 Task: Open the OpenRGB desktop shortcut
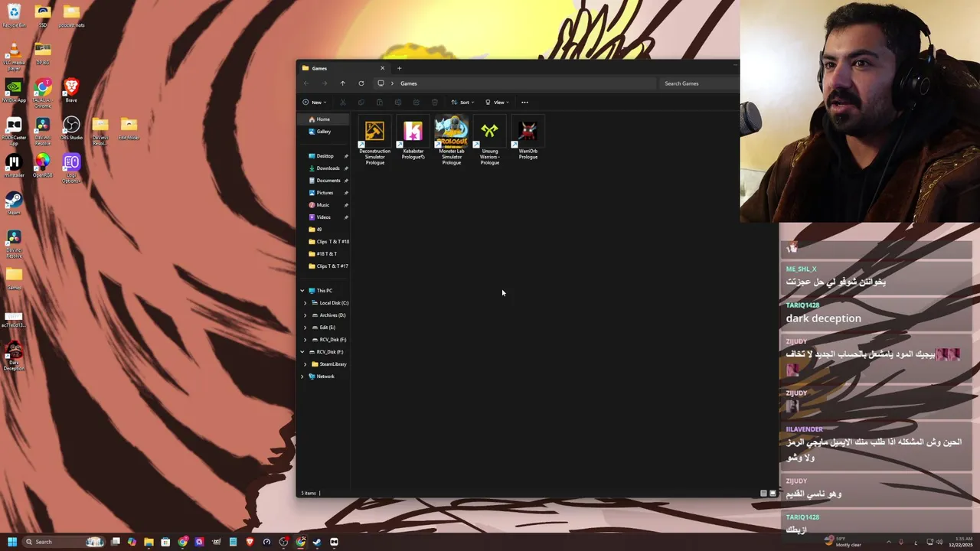pos(43,165)
